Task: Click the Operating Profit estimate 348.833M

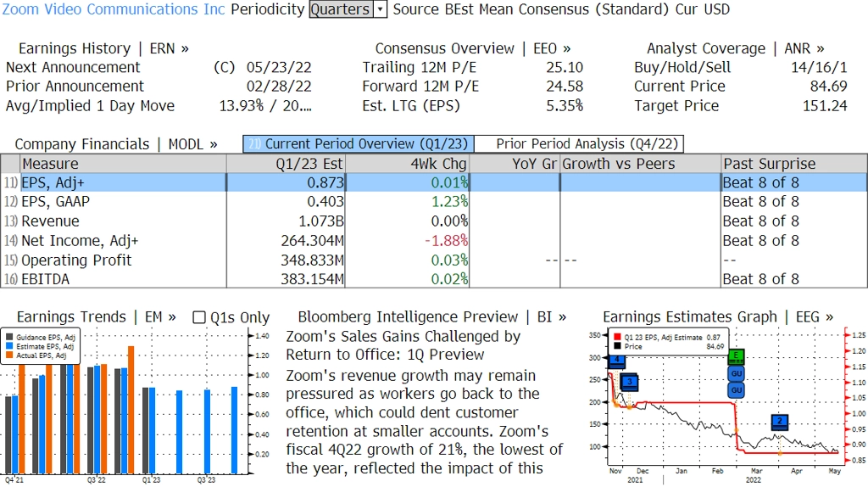Action: pos(312,260)
